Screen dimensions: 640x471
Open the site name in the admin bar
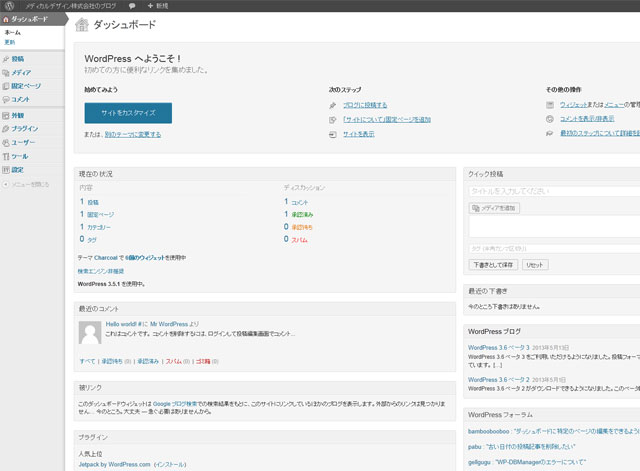(71, 6)
